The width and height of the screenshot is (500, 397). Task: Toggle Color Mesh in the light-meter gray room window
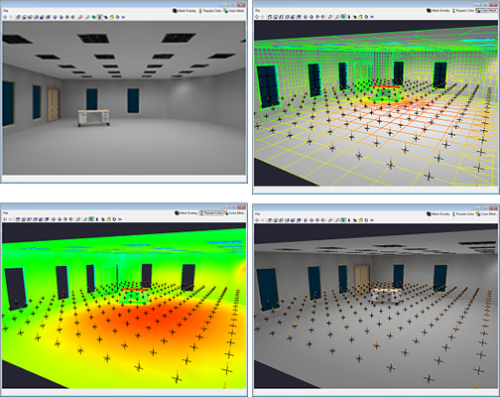coord(486,214)
